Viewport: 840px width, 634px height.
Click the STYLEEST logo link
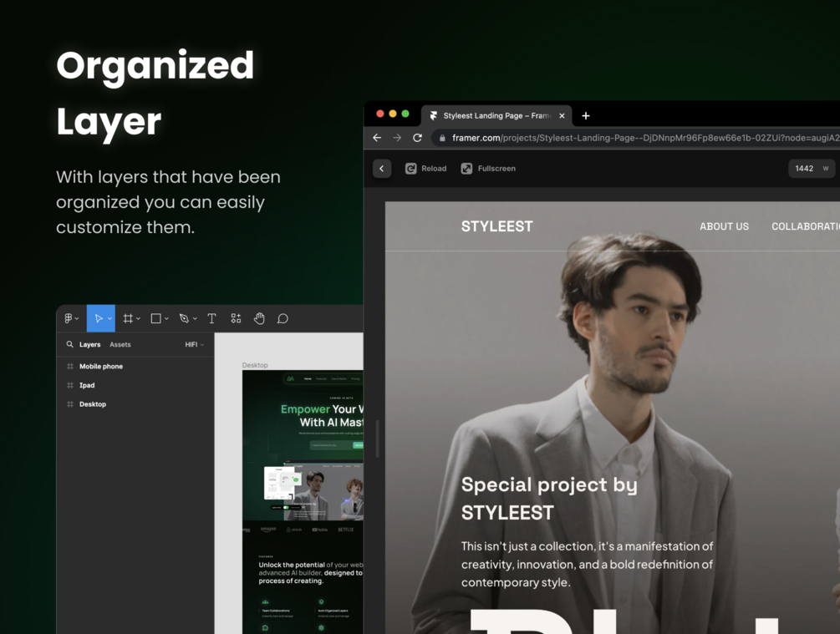pos(497,226)
